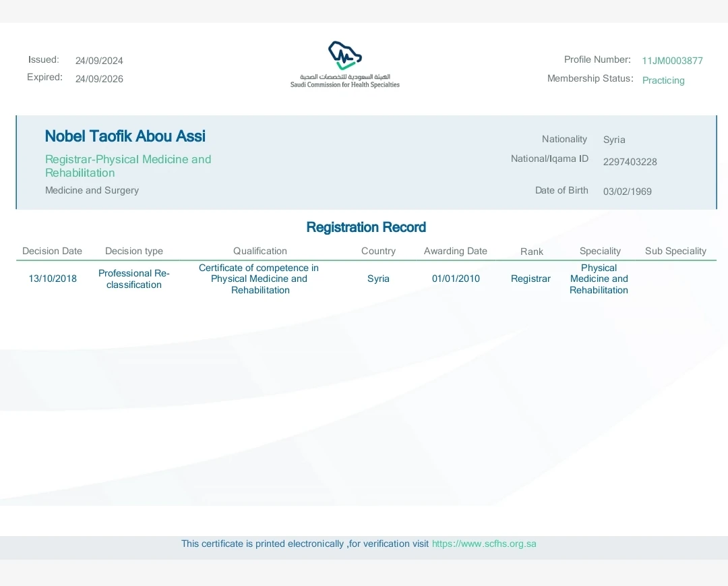
Task: Click the Speciality column header
Action: point(600,252)
